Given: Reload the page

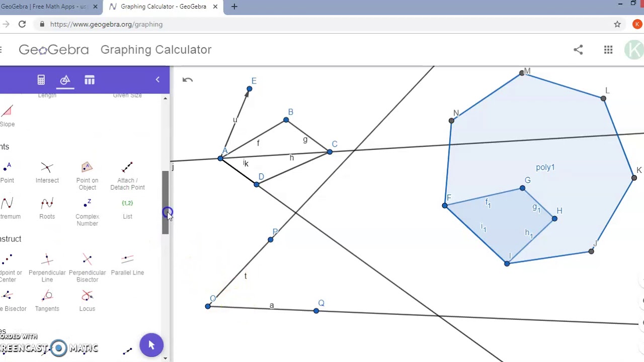Looking at the screenshot, I should (x=22, y=24).
